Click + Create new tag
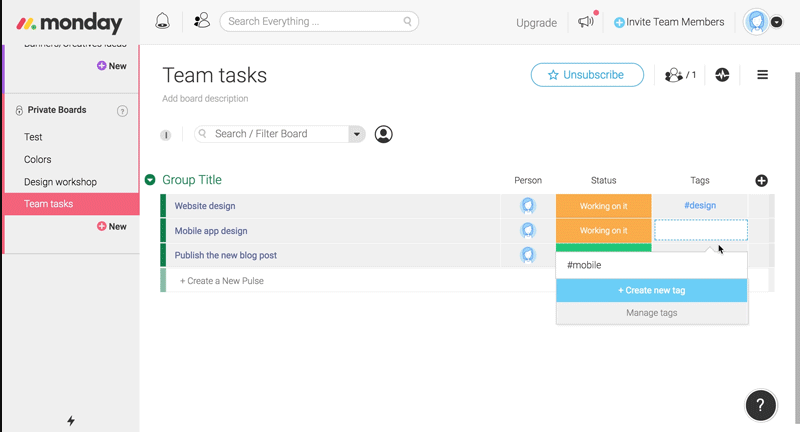The image size is (800, 432). pyautogui.click(x=652, y=290)
